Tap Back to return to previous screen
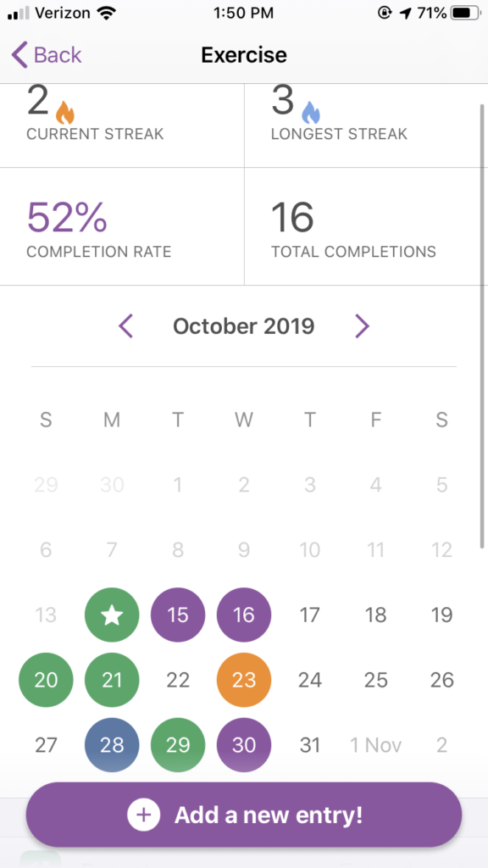 pyautogui.click(x=47, y=55)
